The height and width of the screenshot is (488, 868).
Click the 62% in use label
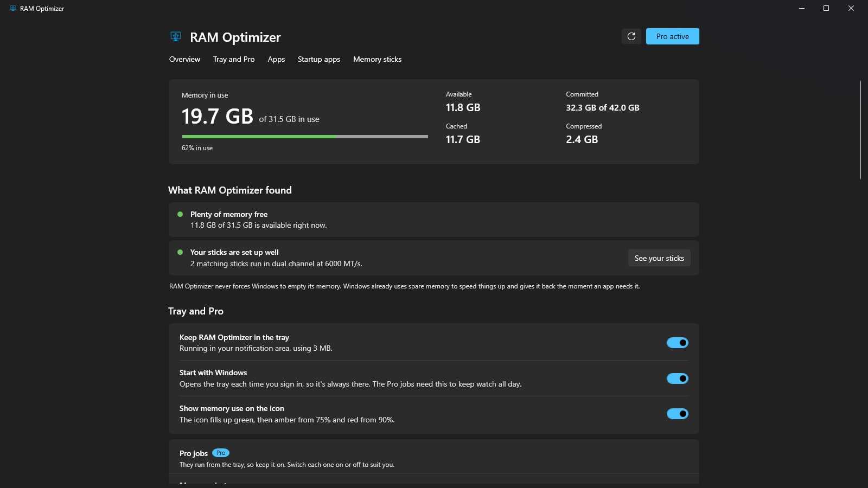tap(197, 147)
